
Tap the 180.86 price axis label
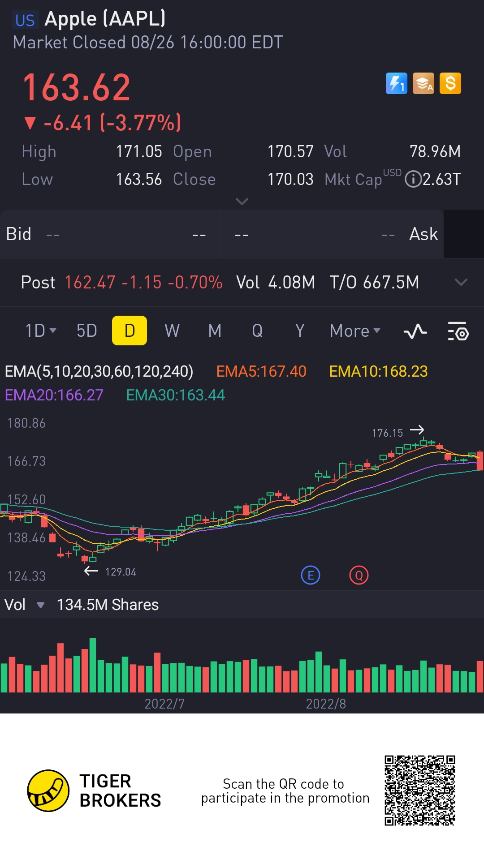26,423
